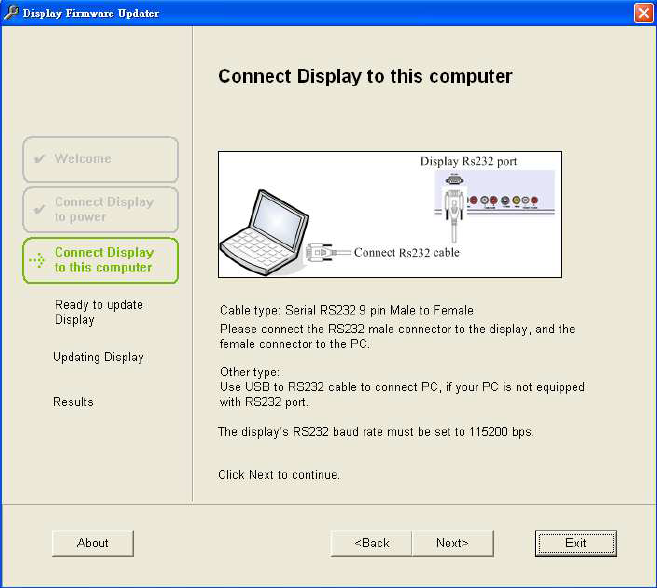Select the Connect Display to power step
This screenshot has width=657, height=588.
[x=100, y=209]
